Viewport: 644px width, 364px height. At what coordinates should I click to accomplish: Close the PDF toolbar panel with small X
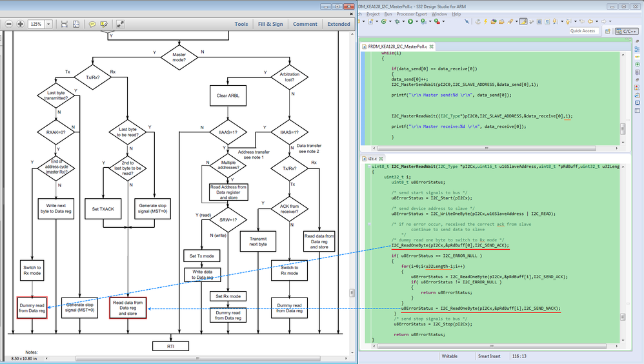point(351,14)
